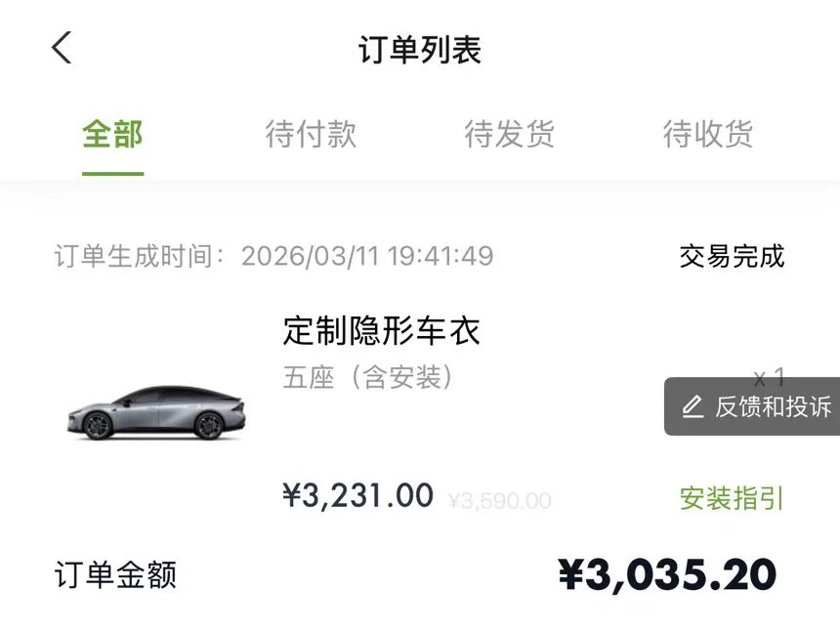Click the 五座（含安装）spec text
The width and height of the screenshot is (840, 631).
coord(368,377)
